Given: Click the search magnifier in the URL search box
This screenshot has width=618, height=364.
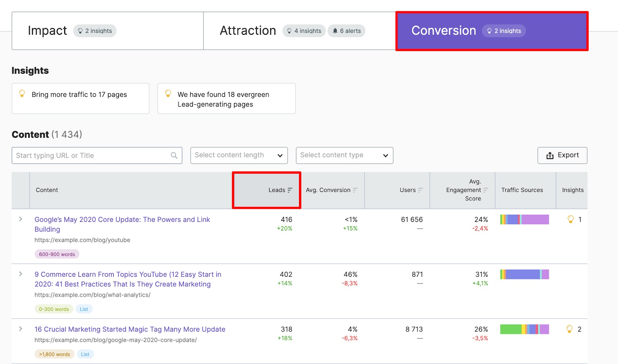Looking at the screenshot, I should [x=174, y=155].
